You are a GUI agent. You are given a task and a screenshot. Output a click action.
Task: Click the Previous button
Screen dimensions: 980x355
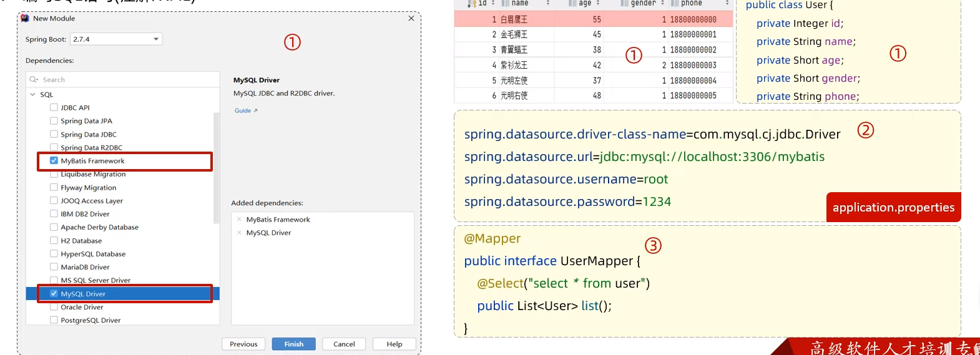[243, 344]
